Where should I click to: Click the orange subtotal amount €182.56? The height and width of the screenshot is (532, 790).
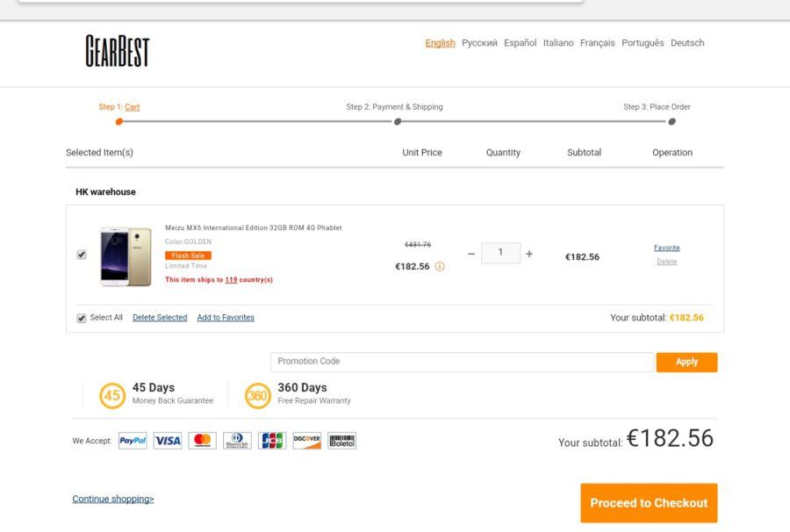686,318
